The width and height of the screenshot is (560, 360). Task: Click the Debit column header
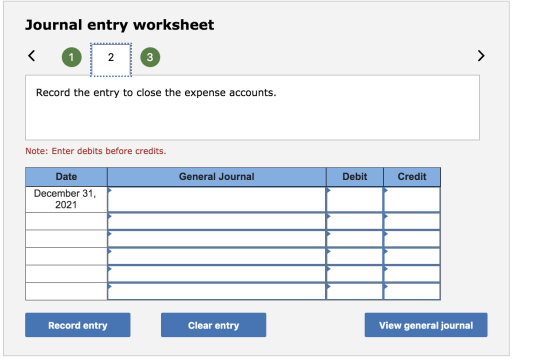click(355, 177)
